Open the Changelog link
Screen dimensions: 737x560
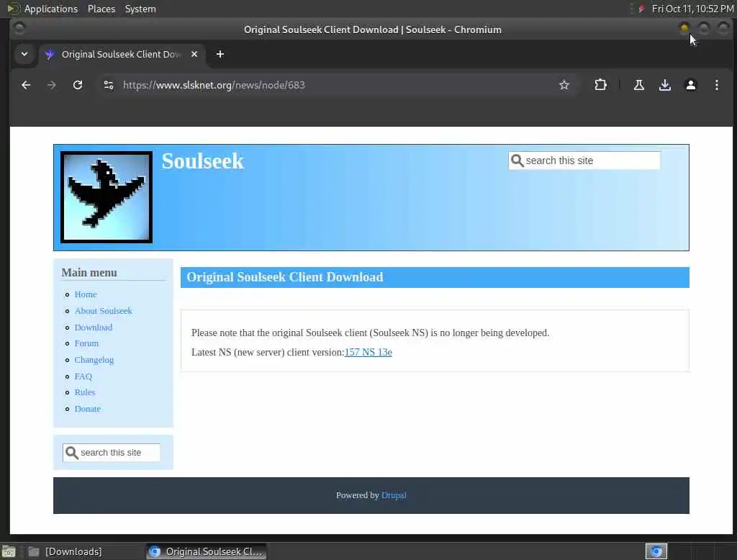point(94,360)
